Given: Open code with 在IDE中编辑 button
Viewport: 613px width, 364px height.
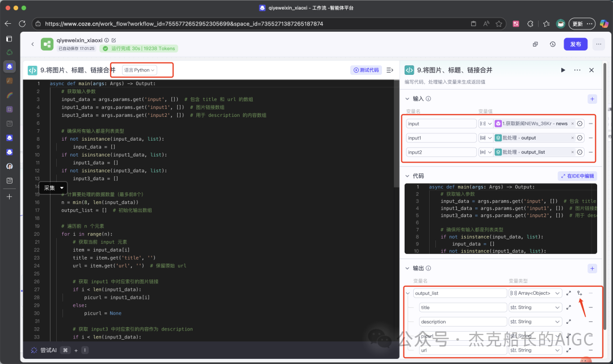Looking at the screenshot, I should (577, 176).
